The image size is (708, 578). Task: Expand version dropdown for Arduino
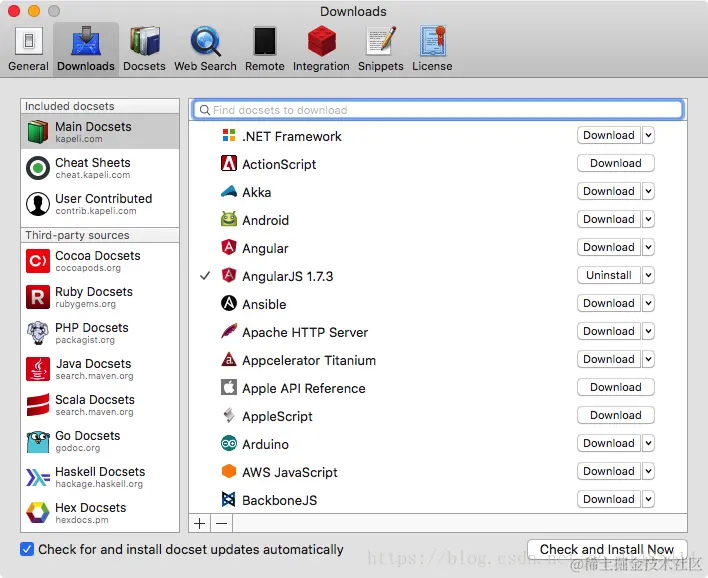click(x=648, y=443)
